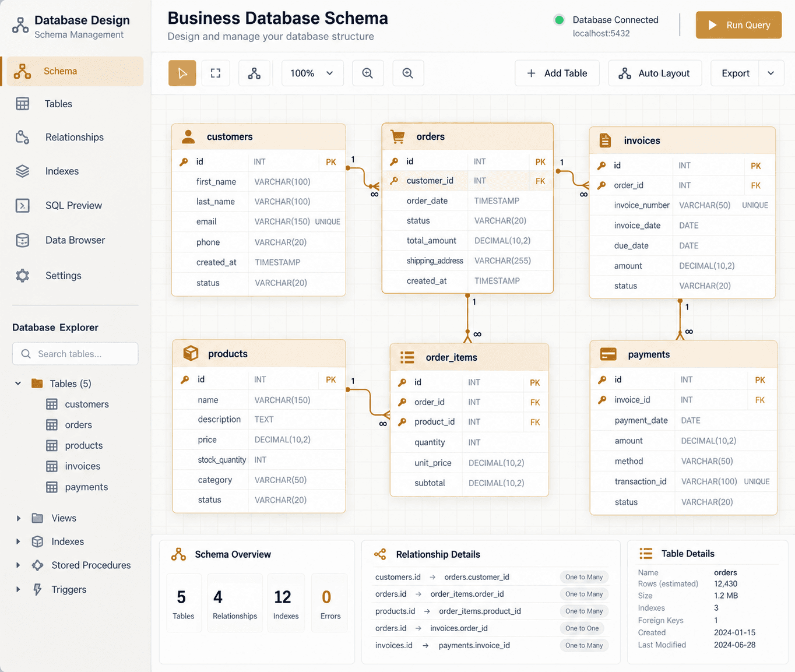
Task: Click the document icon on the invoices table
Action: (606, 140)
